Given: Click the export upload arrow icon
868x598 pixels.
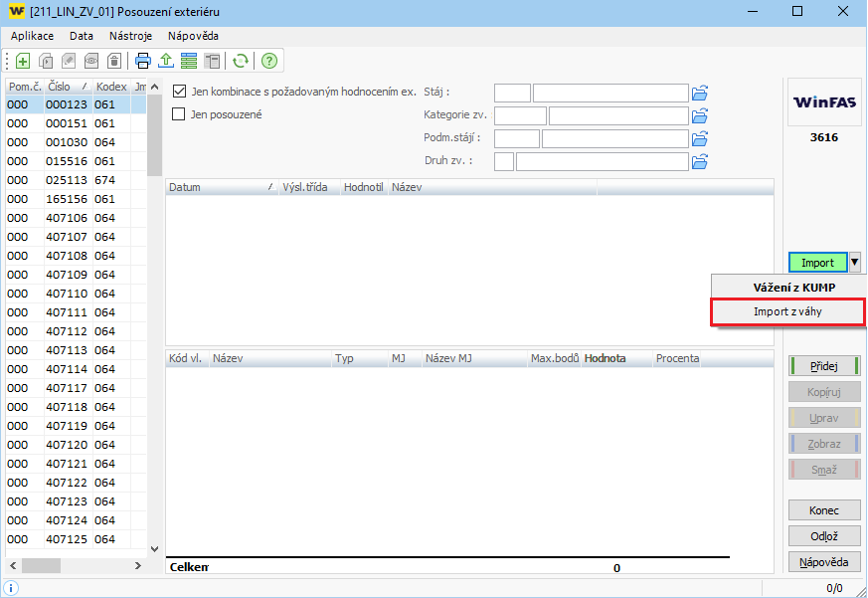Looking at the screenshot, I should tap(166, 61).
